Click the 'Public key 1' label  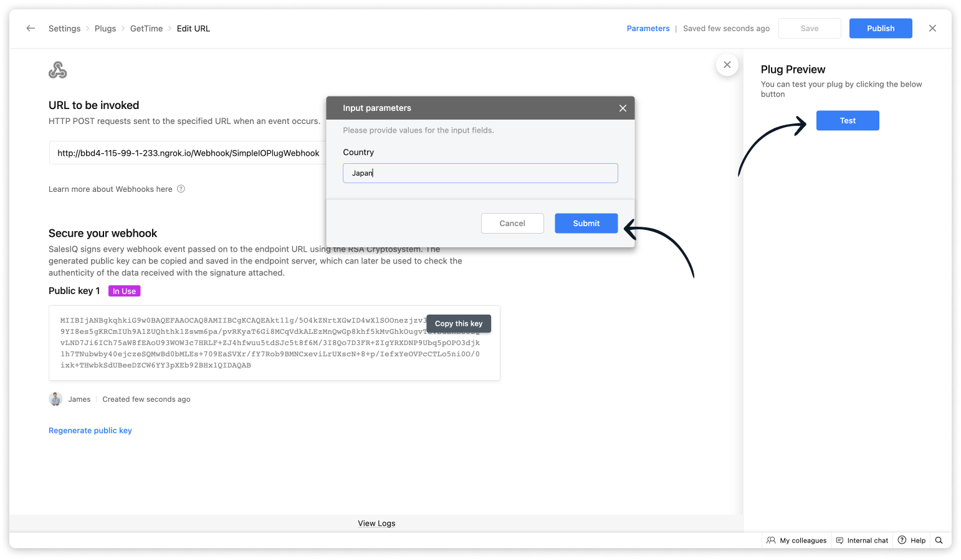74,291
